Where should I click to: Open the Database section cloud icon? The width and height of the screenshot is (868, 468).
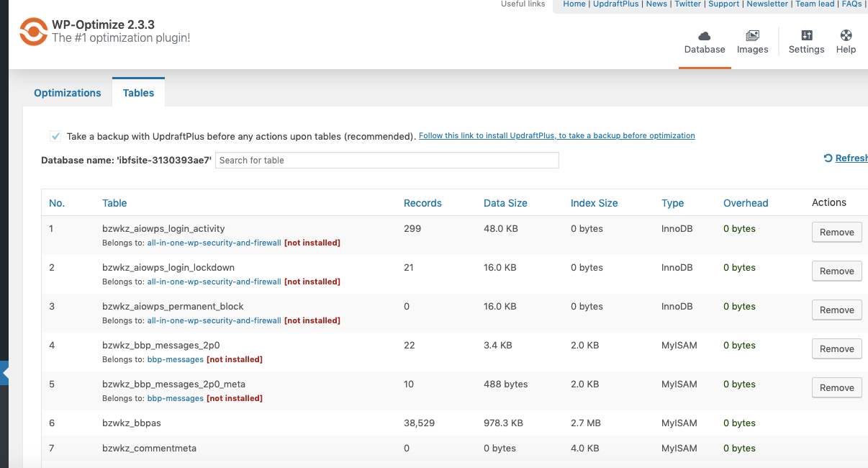pyautogui.click(x=704, y=35)
